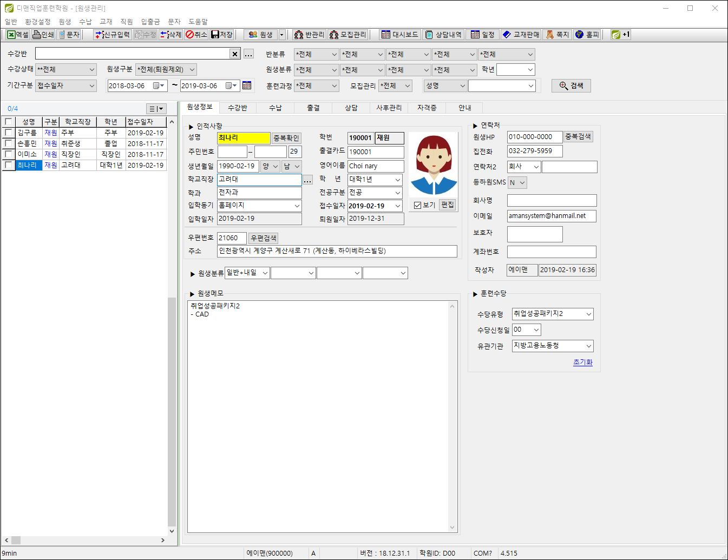Screen dimensions: 728x560
Task: Toggle the select-all checkbox in the table header
Action: click(9, 122)
